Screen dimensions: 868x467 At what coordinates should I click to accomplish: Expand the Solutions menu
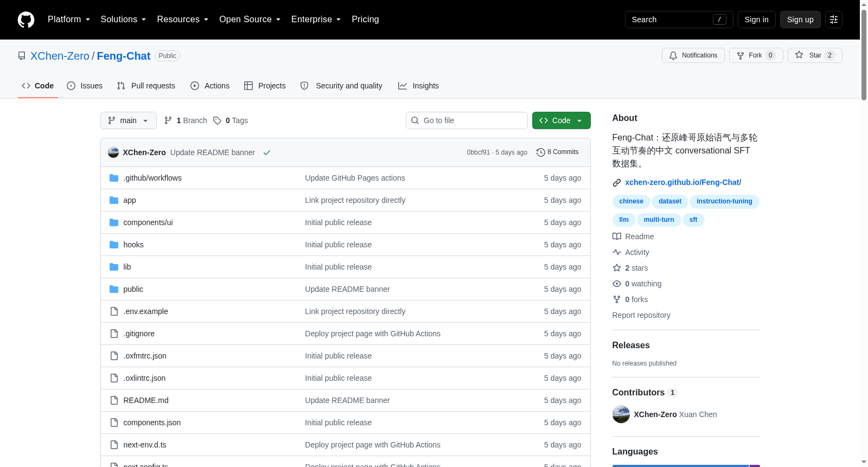[x=123, y=20]
